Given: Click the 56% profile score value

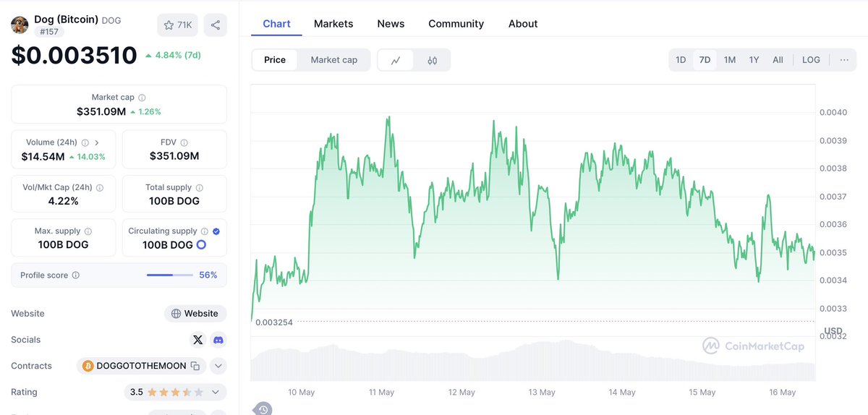Looking at the screenshot, I should point(208,275).
